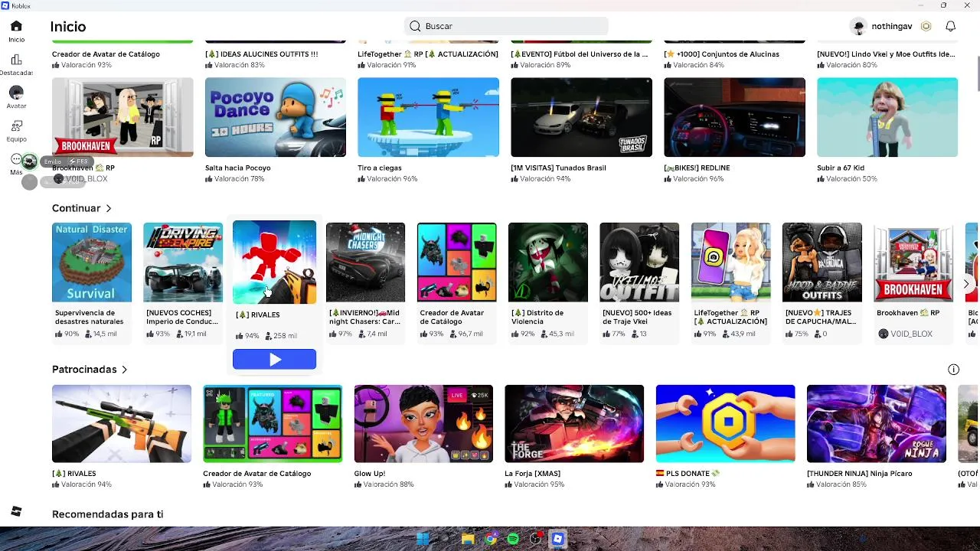Click the 'Valoración 85%' rating text
Screen dimensions: 980x551
pyautogui.click(x=841, y=484)
